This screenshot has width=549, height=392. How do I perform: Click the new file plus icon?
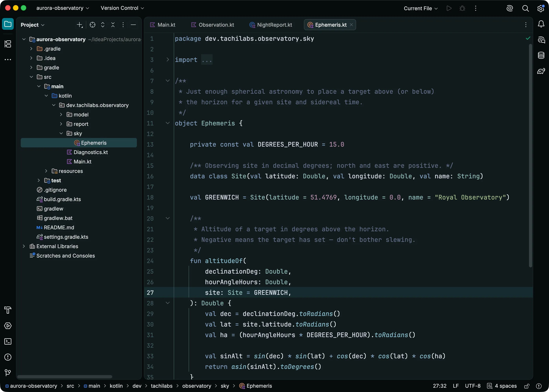(x=79, y=25)
